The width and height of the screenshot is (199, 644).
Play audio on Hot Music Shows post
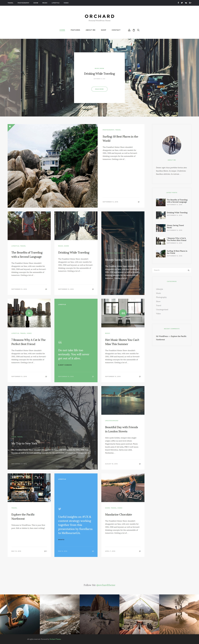(123, 313)
